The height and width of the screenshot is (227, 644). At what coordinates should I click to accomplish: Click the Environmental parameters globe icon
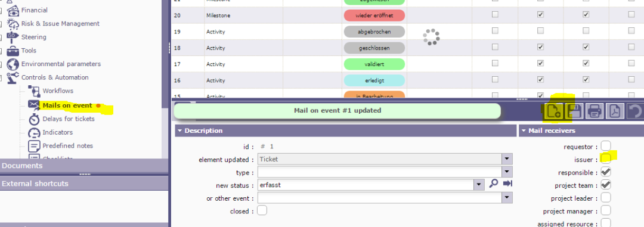tap(13, 64)
